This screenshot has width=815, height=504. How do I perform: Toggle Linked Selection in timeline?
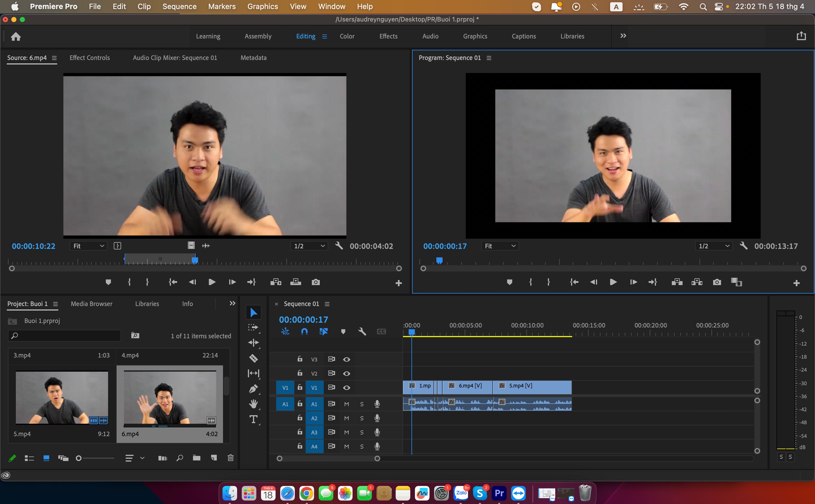click(323, 331)
